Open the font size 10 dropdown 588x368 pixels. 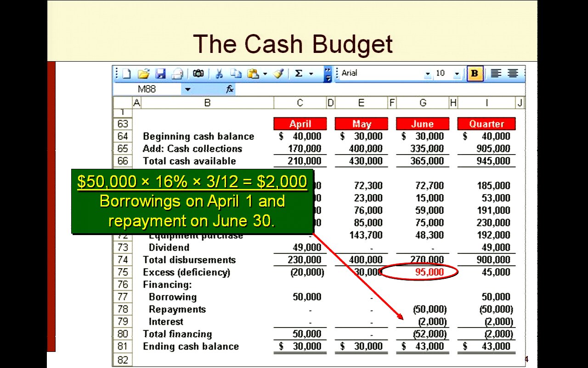pyautogui.click(x=457, y=74)
